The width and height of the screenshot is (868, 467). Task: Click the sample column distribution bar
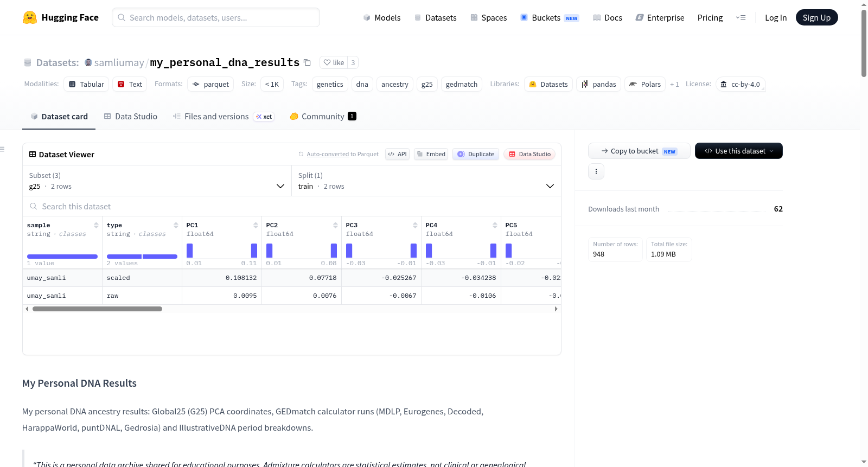pyautogui.click(x=62, y=257)
